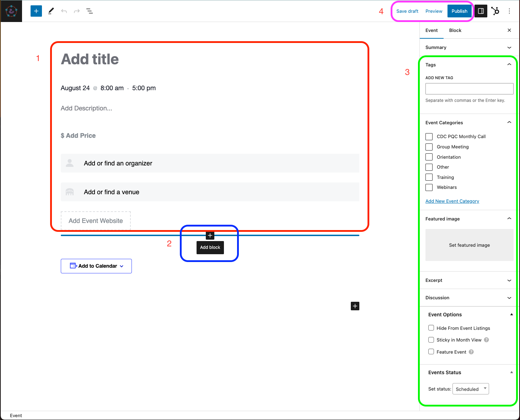This screenshot has width=520, height=420.
Task: Switch to the Block tab
Action: [x=455, y=31]
